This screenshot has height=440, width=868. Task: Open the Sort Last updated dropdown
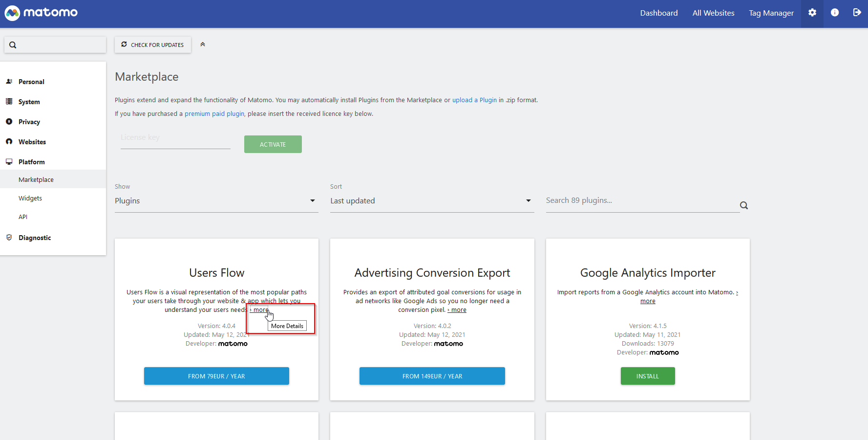432,201
